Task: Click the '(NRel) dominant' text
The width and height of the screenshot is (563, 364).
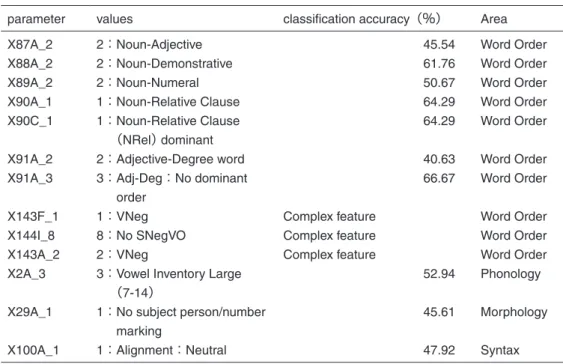Action: pyautogui.click(x=165, y=140)
